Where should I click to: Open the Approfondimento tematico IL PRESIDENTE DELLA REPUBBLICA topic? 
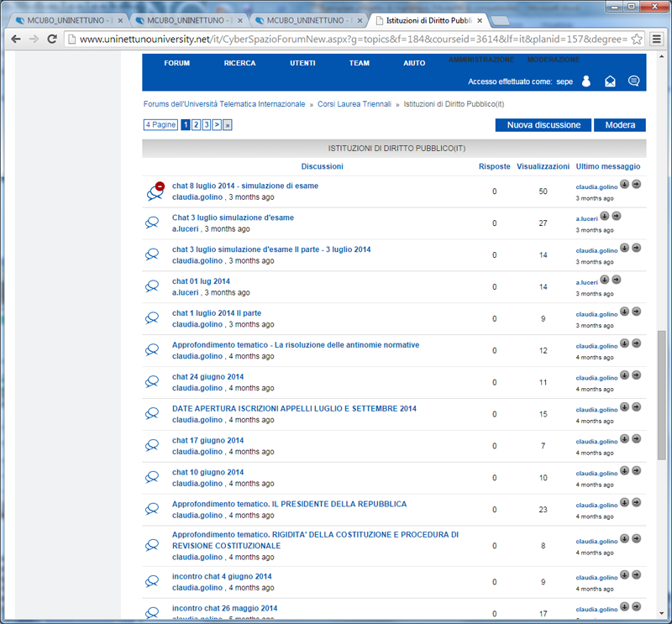point(289,504)
